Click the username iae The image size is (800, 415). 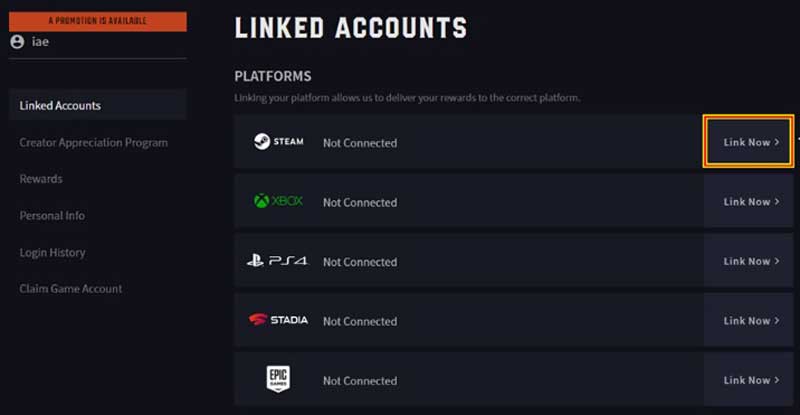(x=41, y=43)
